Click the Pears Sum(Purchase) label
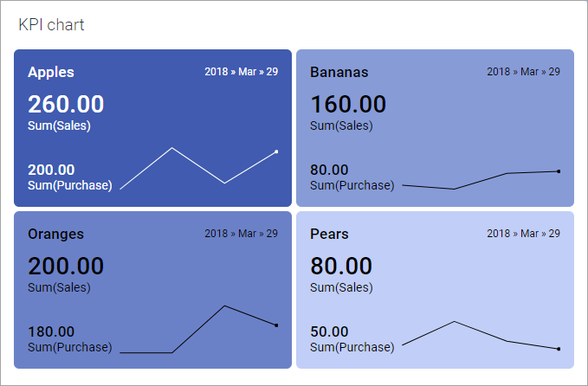 pyautogui.click(x=352, y=347)
